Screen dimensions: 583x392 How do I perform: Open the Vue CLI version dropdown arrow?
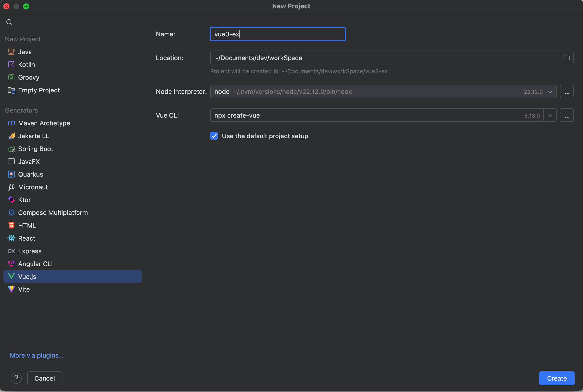(x=550, y=116)
